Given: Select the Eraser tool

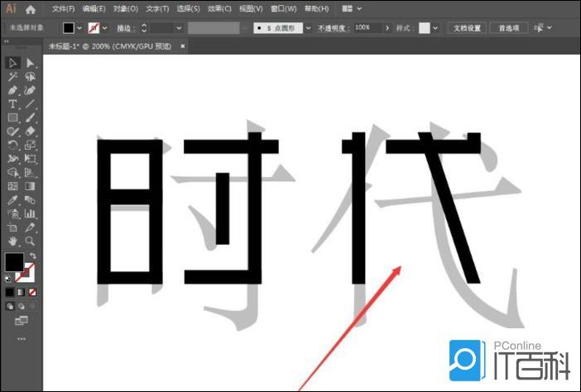Looking at the screenshot, I should [30, 131].
